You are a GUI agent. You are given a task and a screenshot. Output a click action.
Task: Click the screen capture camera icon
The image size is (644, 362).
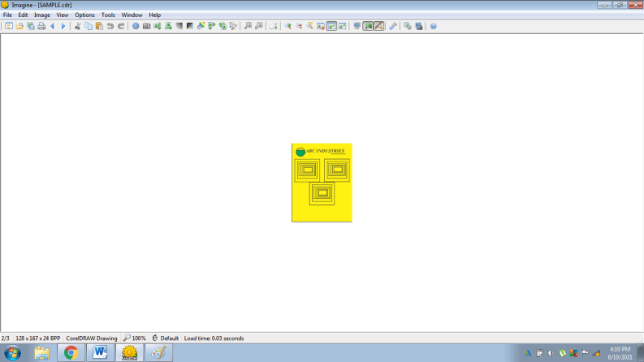(146, 26)
